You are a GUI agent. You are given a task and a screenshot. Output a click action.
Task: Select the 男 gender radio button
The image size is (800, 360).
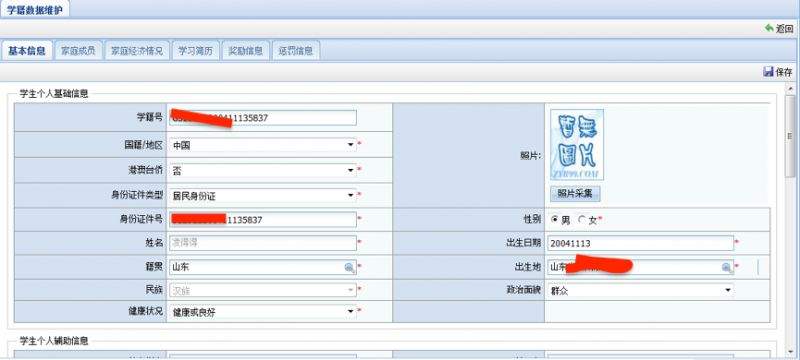pyautogui.click(x=555, y=220)
